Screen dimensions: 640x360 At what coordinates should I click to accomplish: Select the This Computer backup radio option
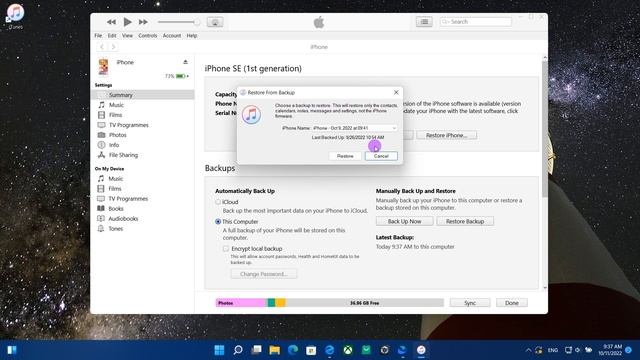(218, 222)
